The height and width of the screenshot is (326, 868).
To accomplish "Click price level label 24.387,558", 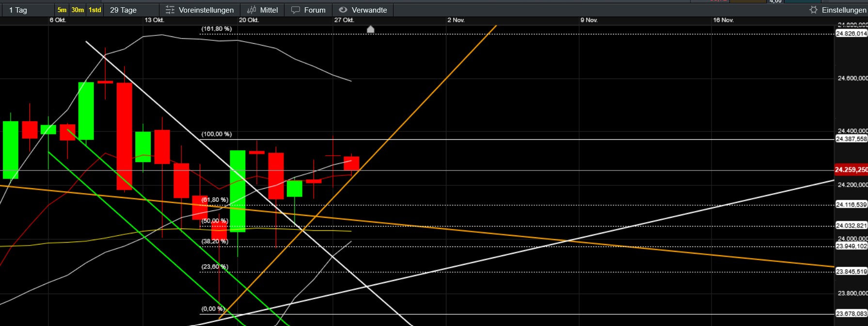I will [x=852, y=139].
